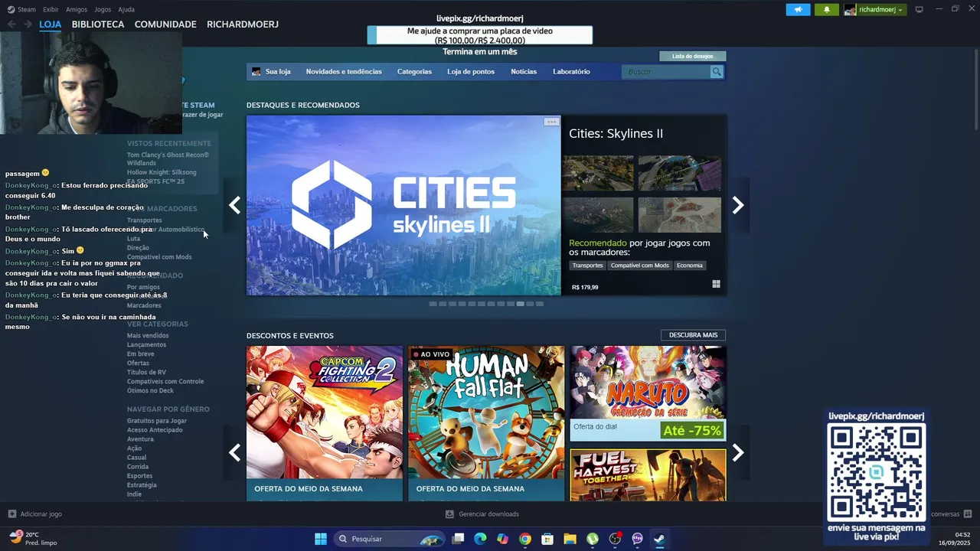Switch to the BIBLIOTECA tab

(98, 24)
